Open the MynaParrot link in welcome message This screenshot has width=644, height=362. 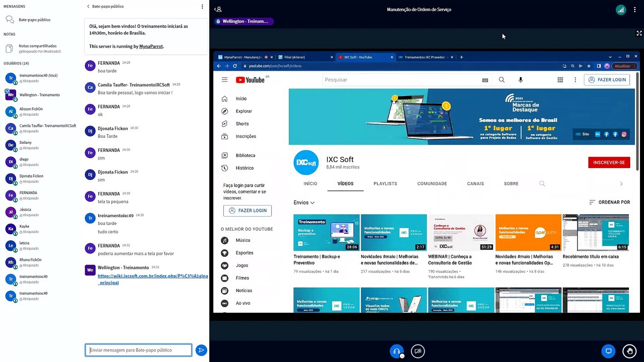tap(151, 46)
